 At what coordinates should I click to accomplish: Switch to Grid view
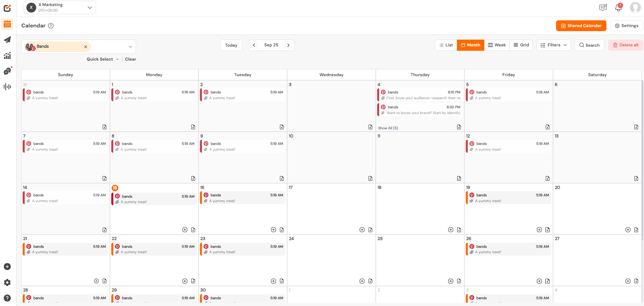pyautogui.click(x=521, y=45)
